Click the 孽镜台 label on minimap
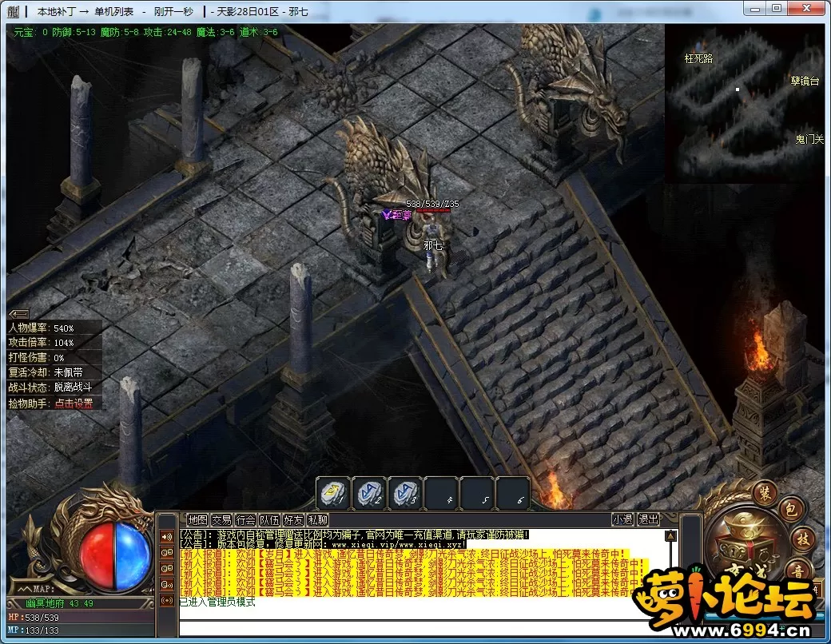The height and width of the screenshot is (644, 831). pyautogui.click(x=805, y=81)
